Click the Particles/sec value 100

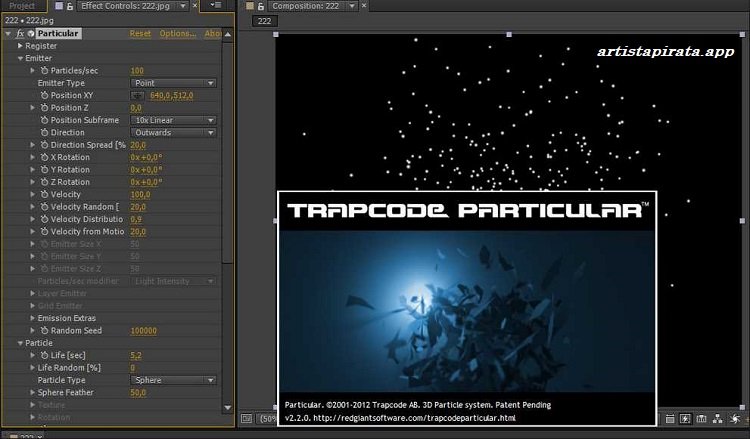137,71
